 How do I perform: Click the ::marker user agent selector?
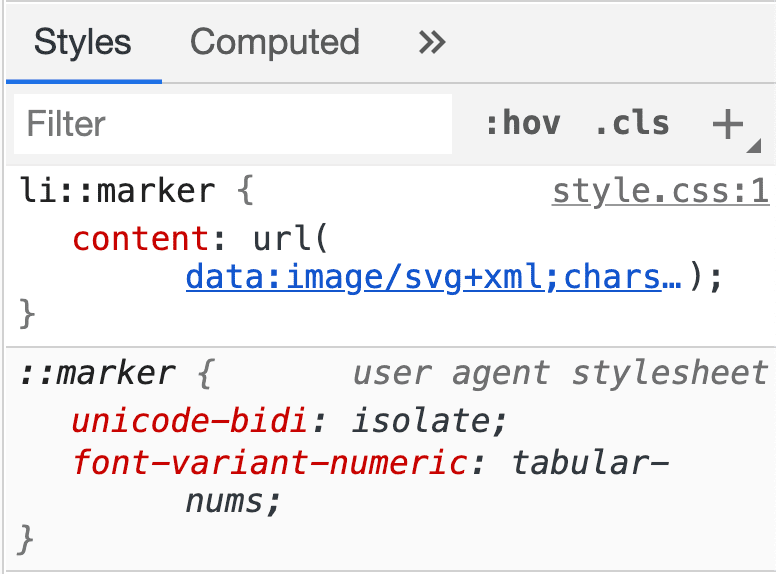[97, 374]
